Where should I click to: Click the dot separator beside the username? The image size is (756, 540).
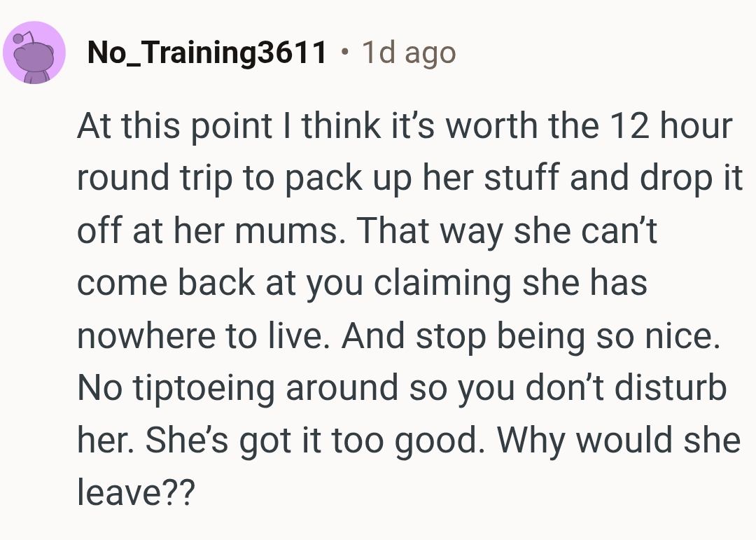click(x=343, y=52)
